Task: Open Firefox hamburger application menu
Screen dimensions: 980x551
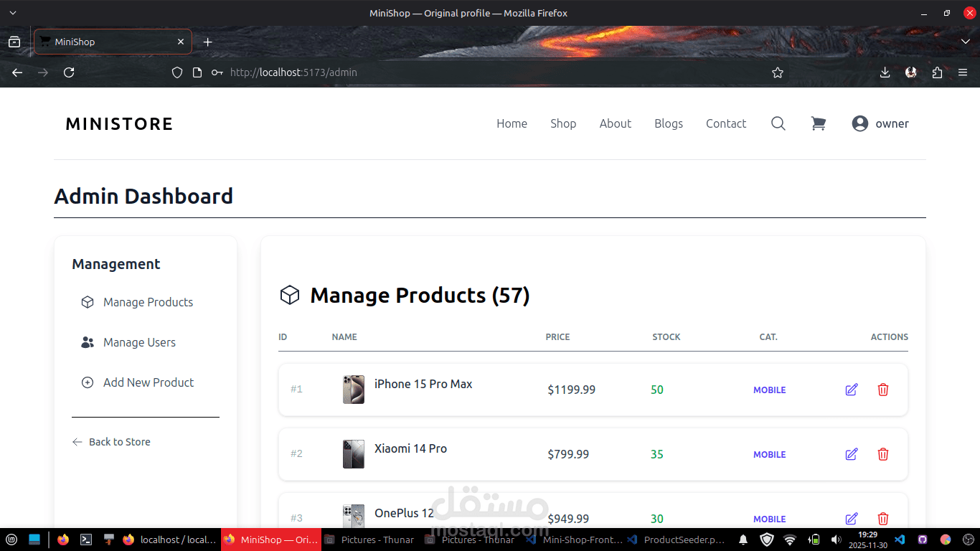Action: pyautogui.click(x=963, y=72)
